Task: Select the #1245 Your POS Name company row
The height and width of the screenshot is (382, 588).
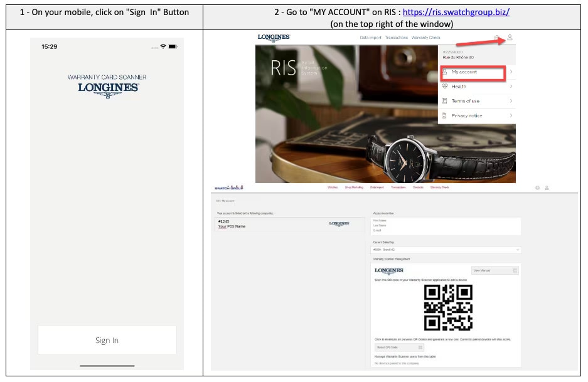Action: [289, 224]
